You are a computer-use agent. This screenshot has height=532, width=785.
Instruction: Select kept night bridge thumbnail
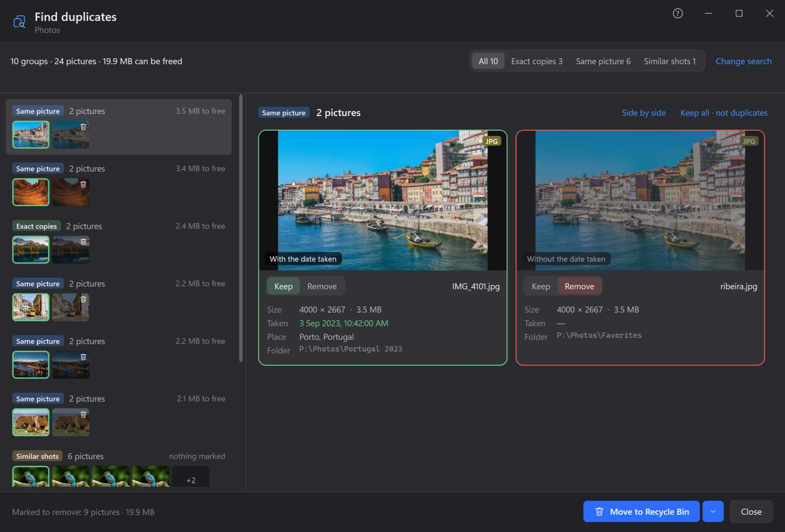coord(31,365)
